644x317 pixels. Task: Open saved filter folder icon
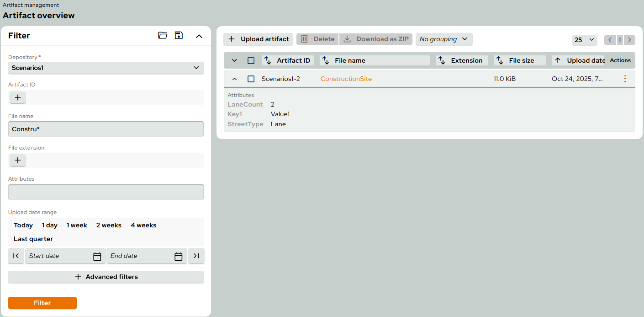click(163, 36)
